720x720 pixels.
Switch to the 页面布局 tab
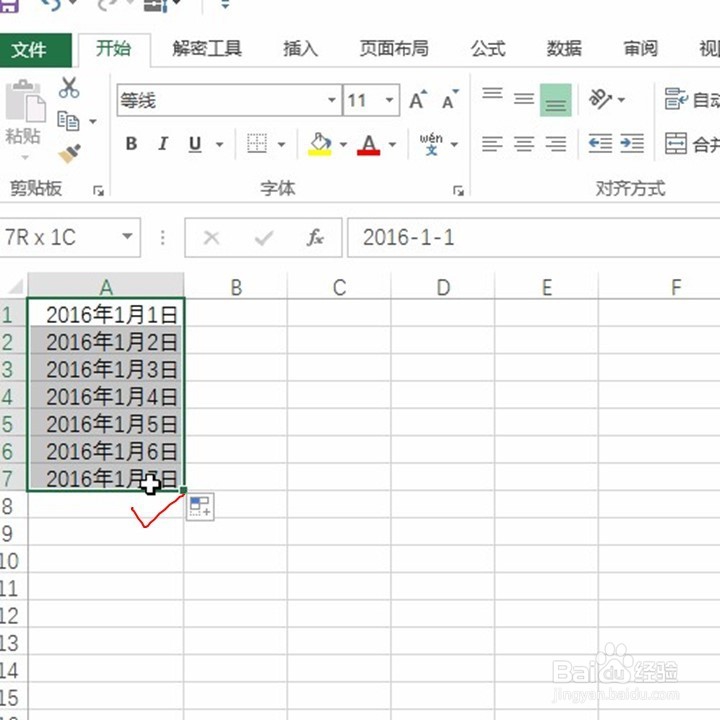(x=394, y=49)
